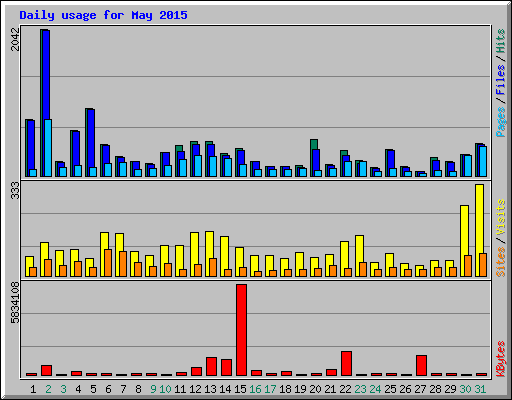Click day 29 on the x-axis
This screenshot has width=512, height=400.
pos(450,389)
